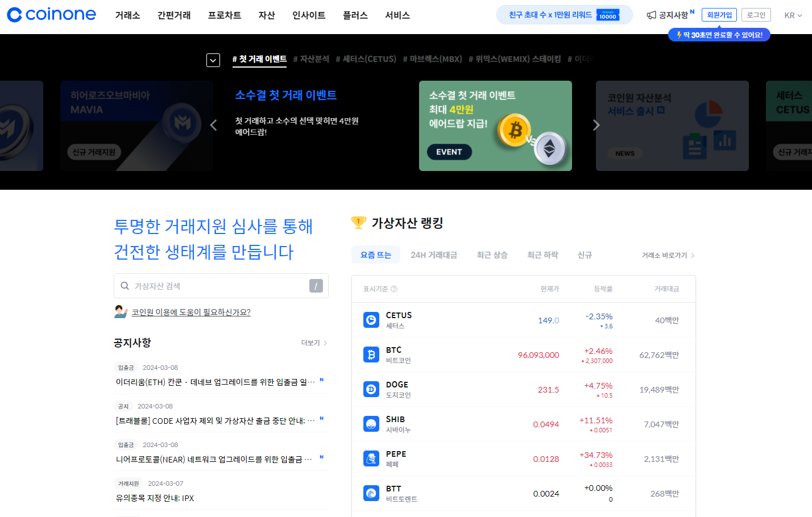Expand the hashtag list dropdown arrow

point(213,60)
